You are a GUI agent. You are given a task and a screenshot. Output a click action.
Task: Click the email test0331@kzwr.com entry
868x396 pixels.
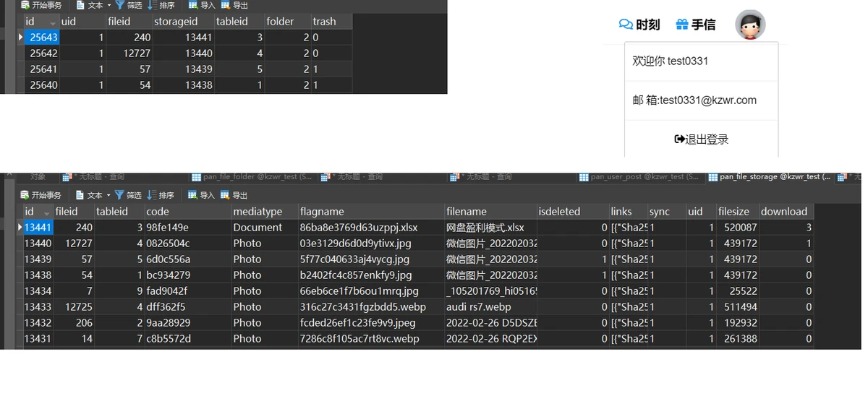(694, 100)
